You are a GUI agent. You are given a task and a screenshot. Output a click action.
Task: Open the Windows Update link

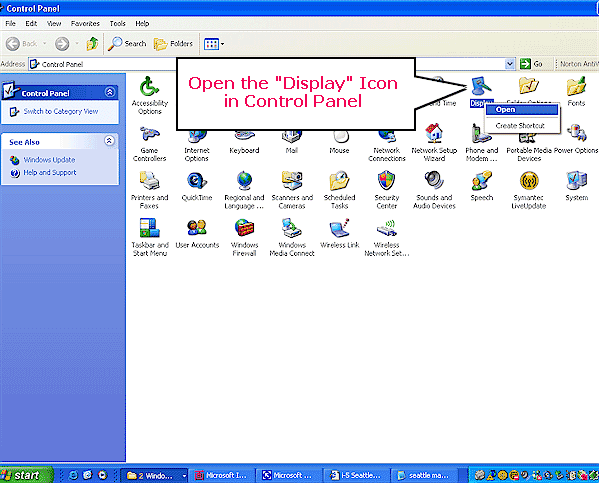tap(49, 160)
